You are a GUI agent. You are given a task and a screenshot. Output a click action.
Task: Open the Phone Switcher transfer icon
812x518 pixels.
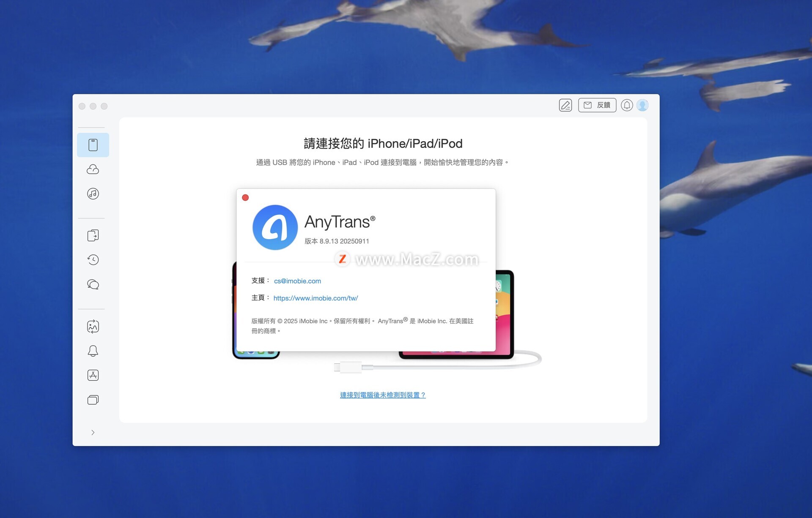point(93,235)
